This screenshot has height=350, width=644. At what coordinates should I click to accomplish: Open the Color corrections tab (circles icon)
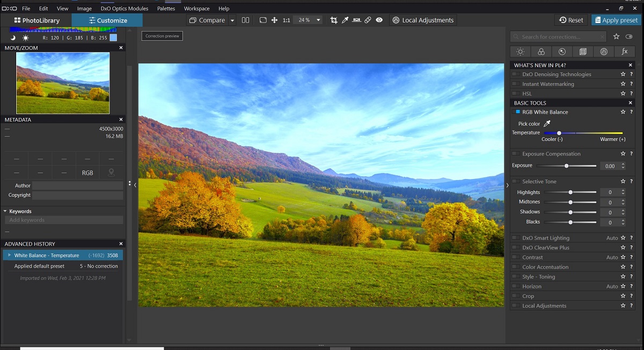tap(541, 51)
